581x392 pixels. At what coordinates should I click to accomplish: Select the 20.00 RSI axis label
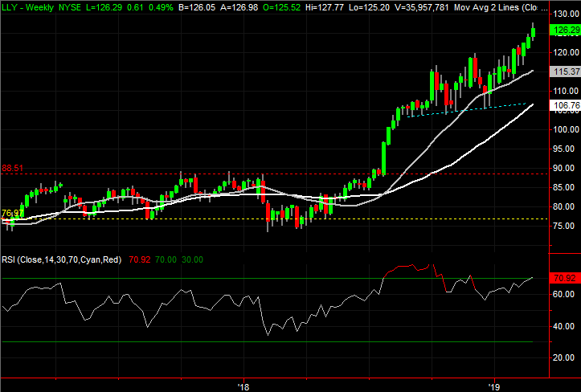(x=563, y=357)
